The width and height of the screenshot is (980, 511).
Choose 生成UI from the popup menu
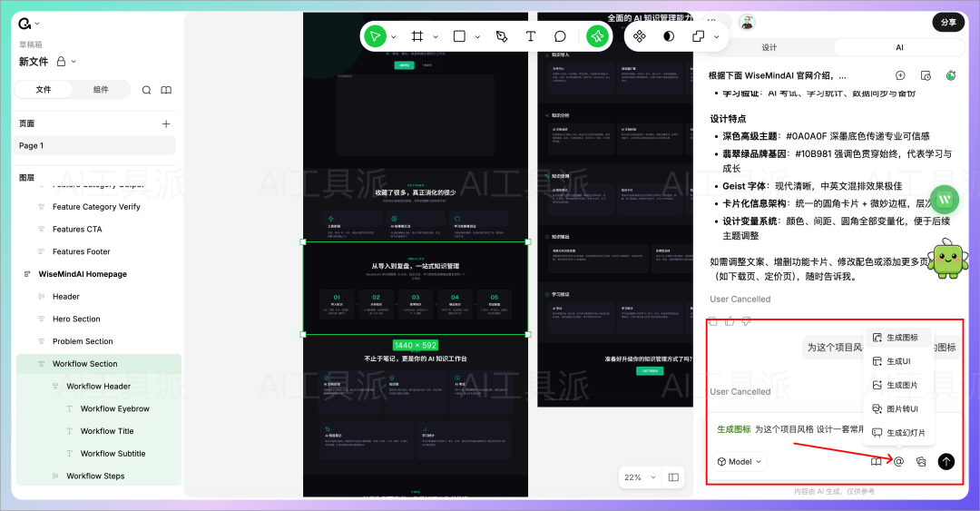click(898, 361)
